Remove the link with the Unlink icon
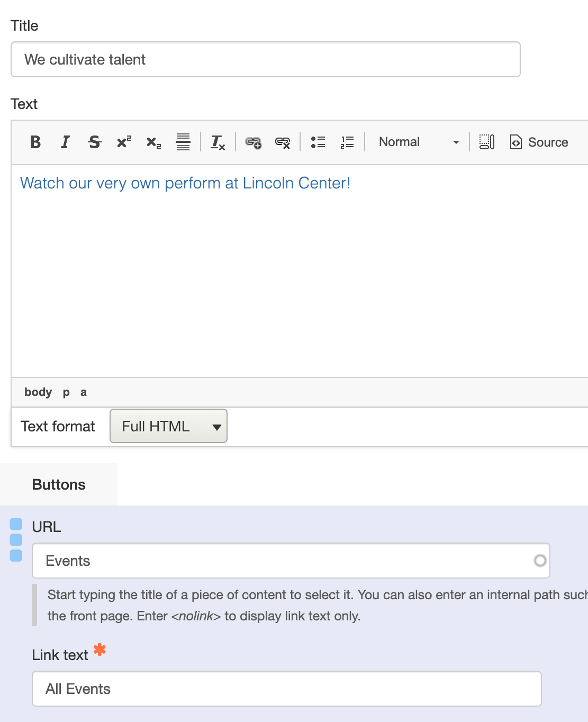Screen dimensions: 588x722 click(x=283, y=142)
